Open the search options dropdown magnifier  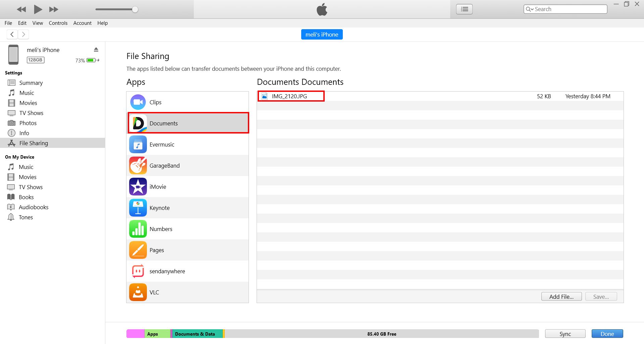pyautogui.click(x=529, y=9)
